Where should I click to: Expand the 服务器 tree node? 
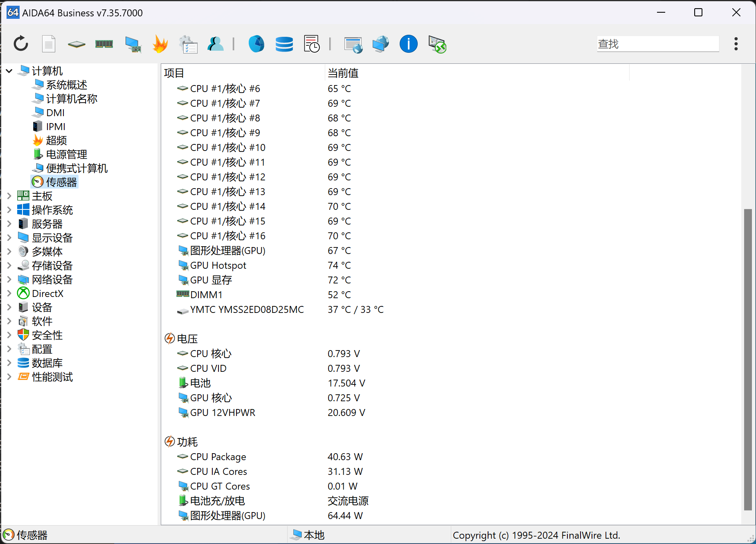[9, 224]
